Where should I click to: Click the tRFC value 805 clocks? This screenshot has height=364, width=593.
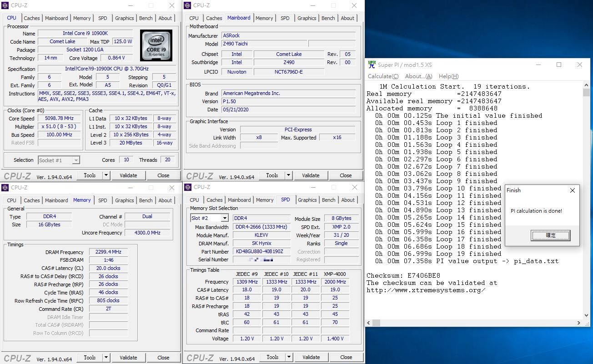tap(108, 300)
